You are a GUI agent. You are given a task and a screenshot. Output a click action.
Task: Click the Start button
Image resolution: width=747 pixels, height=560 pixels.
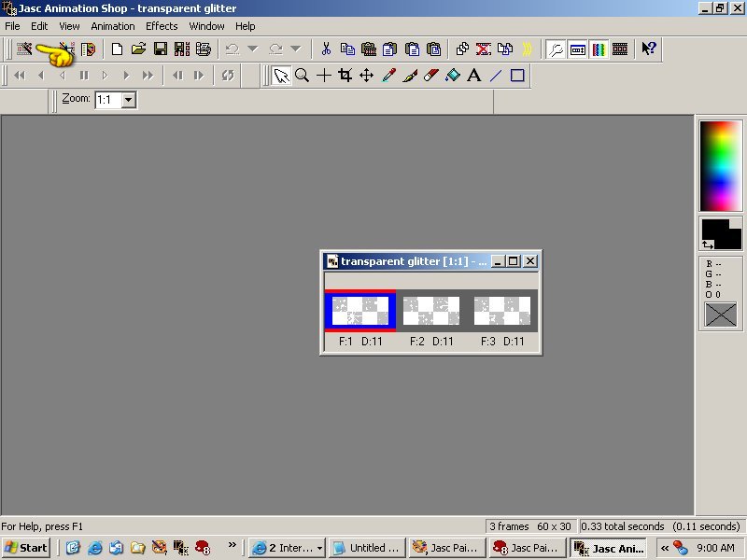point(26,548)
